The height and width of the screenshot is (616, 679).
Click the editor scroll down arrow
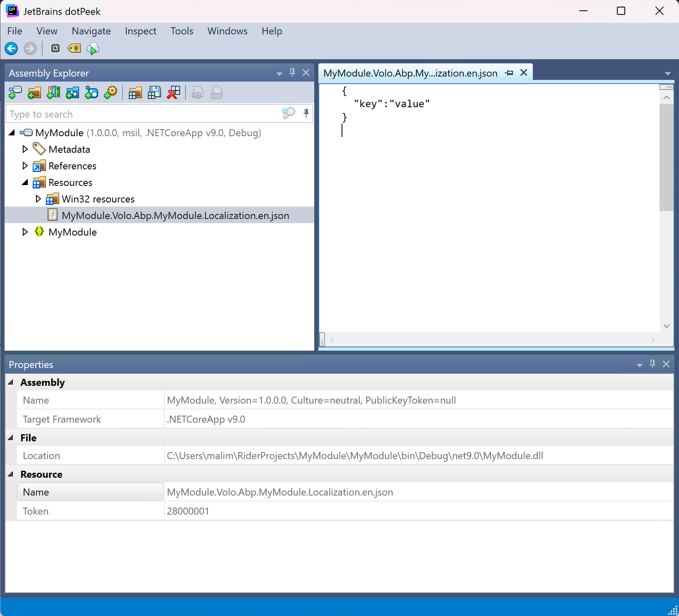pos(666,326)
